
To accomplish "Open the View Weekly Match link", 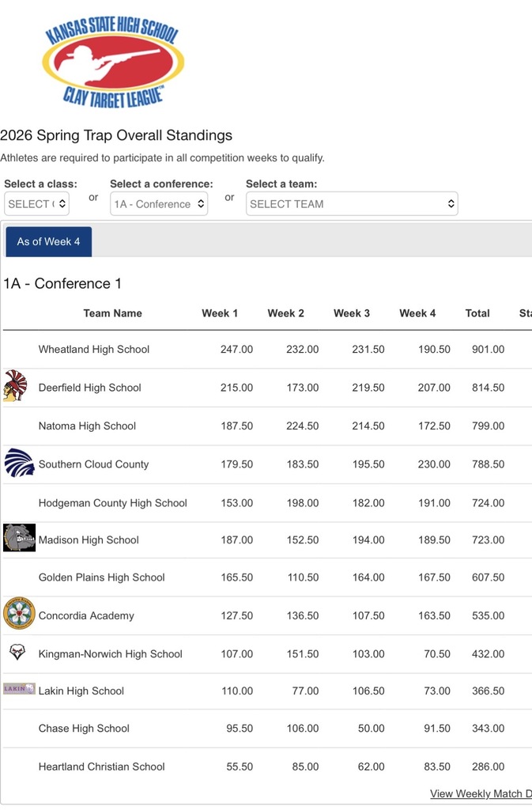I will [x=481, y=793].
